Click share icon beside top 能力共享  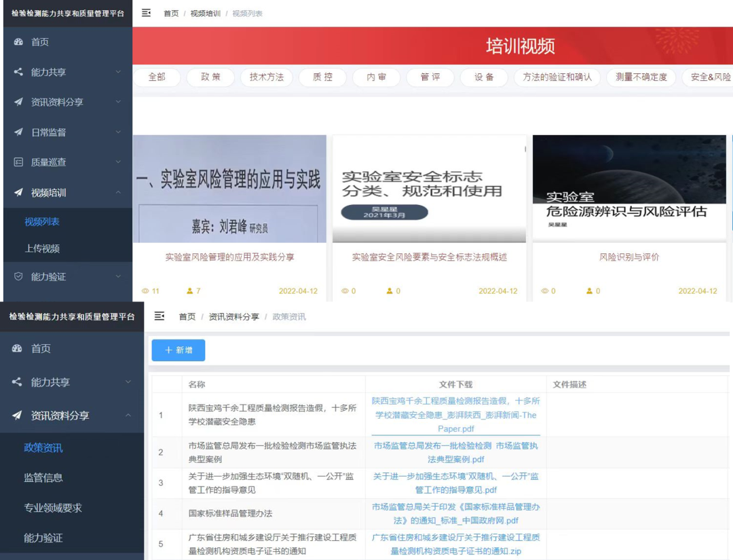[x=18, y=72]
